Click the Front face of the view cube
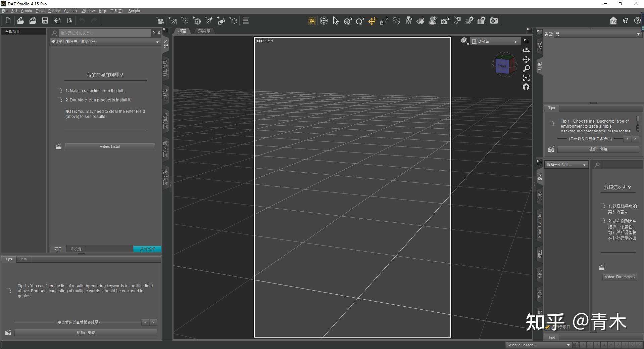The width and height of the screenshot is (644, 349). pyautogui.click(x=502, y=66)
